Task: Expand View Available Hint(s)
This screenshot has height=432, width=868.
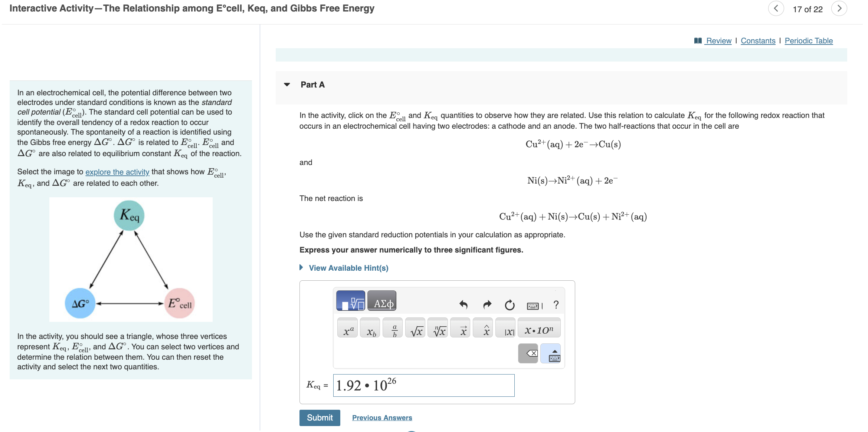Action: [348, 268]
